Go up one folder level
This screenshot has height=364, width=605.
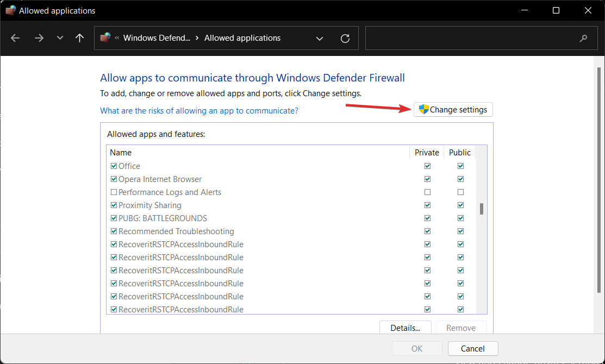(79, 38)
